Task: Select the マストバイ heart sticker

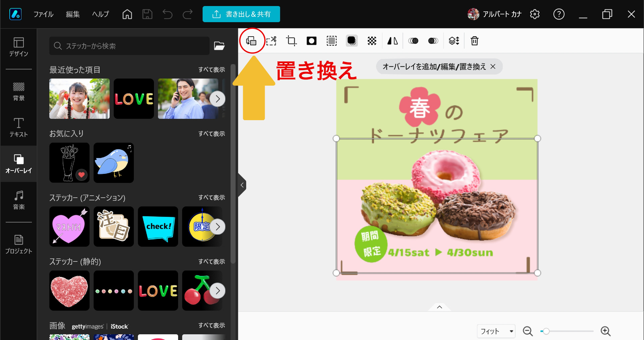Action: 69,227
